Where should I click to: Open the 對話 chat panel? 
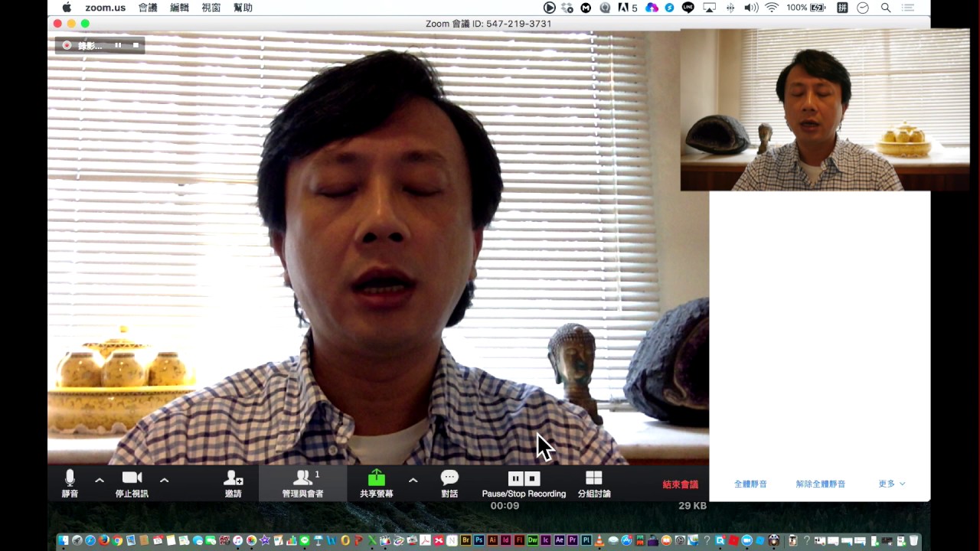tap(449, 484)
